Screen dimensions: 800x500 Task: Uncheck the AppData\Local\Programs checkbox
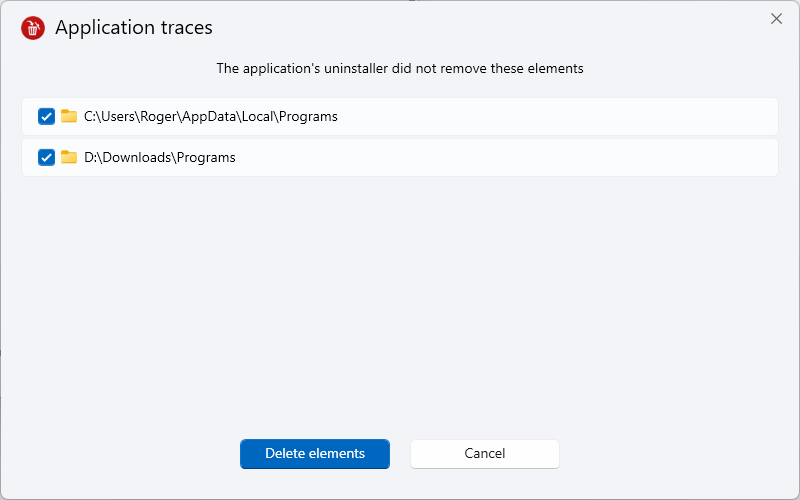[46, 116]
